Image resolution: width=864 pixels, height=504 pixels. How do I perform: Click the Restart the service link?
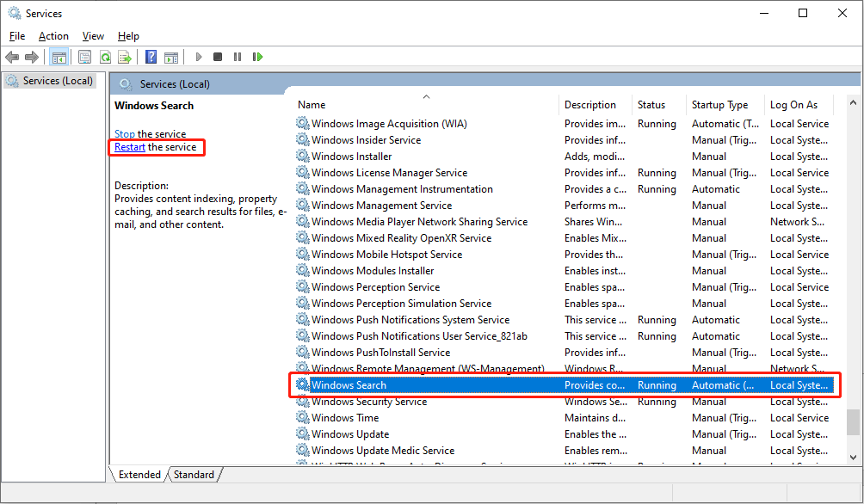coord(129,147)
